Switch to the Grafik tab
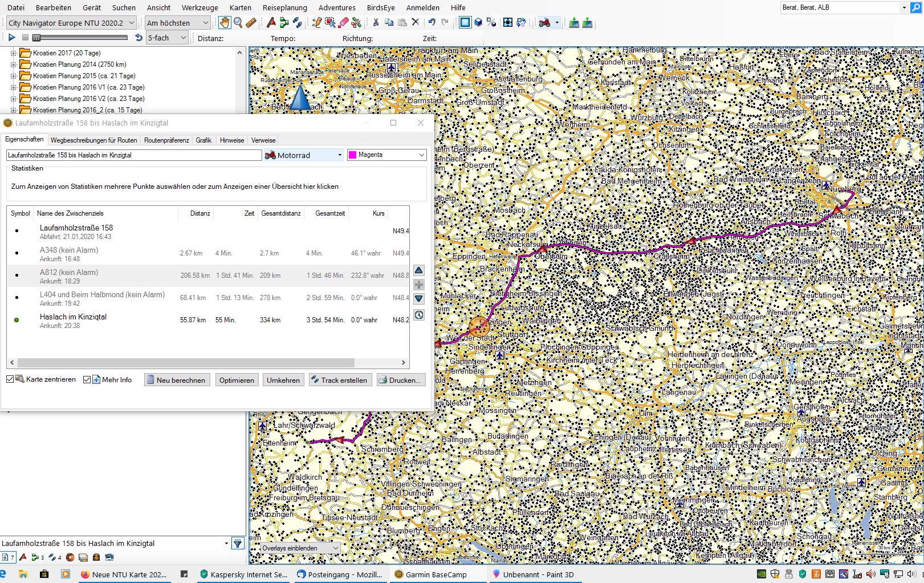This screenshot has width=924, height=583. 203,140
